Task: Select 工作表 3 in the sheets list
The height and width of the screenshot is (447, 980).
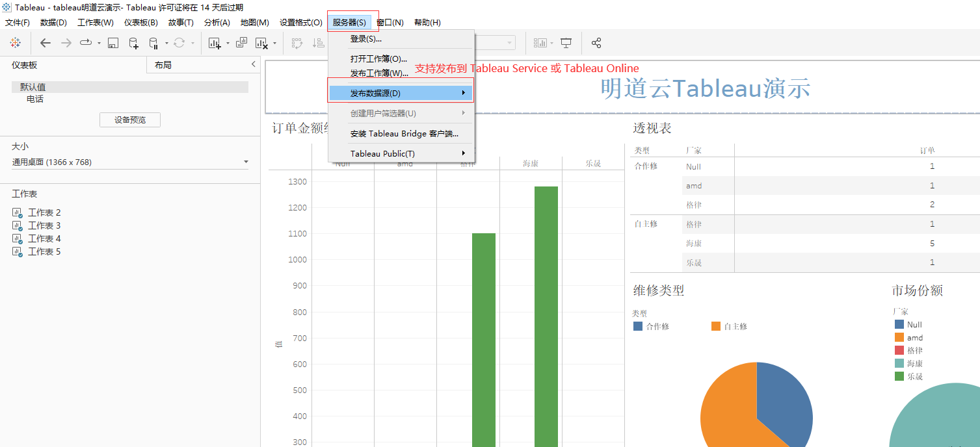Action: coord(44,225)
